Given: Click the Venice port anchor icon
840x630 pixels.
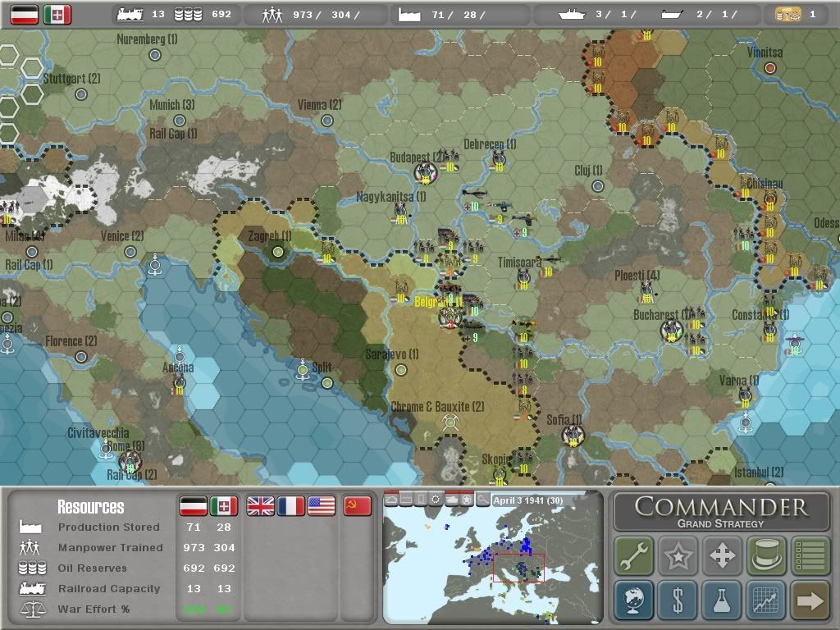Looking at the screenshot, I should (155, 265).
